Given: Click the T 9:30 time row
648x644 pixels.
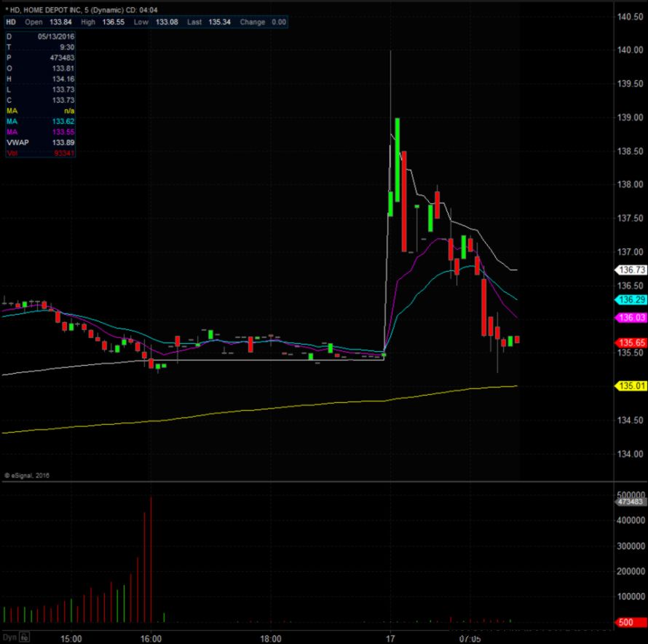Looking at the screenshot, I should 40,47.
